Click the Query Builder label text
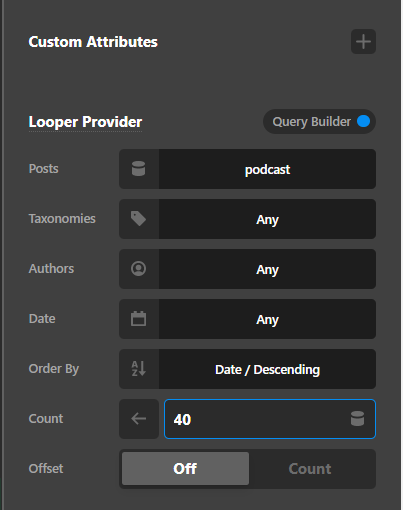403x510 pixels. coord(312,122)
